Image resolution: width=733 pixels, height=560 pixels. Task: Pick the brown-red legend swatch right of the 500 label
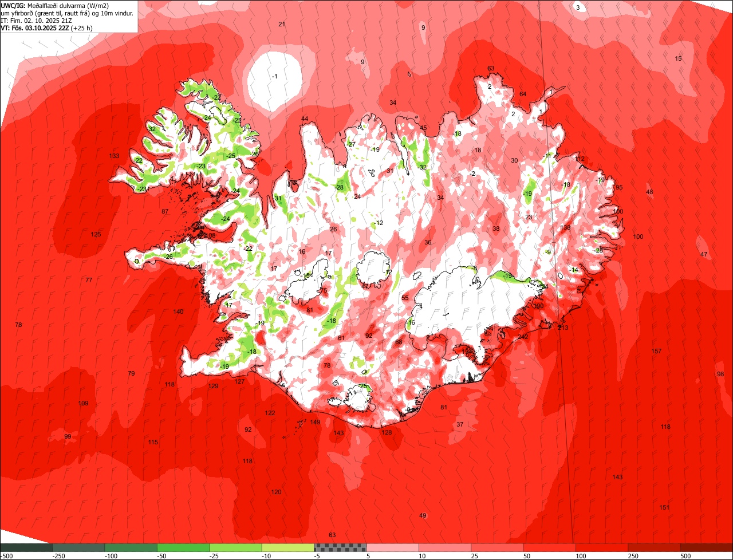[707, 547]
